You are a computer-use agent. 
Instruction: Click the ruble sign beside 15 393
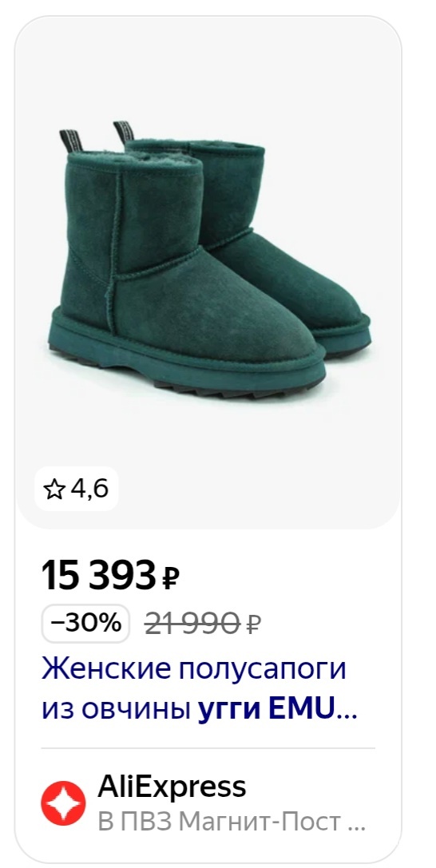(170, 578)
